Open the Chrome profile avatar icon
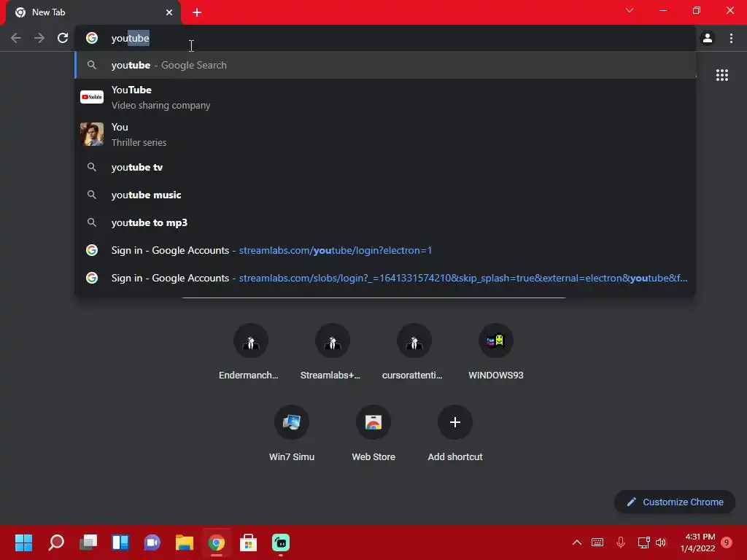This screenshot has width=747, height=560. point(708,38)
